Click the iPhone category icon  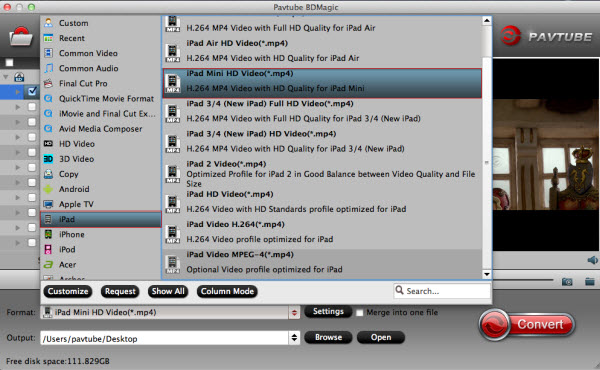(x=48, y=234)
